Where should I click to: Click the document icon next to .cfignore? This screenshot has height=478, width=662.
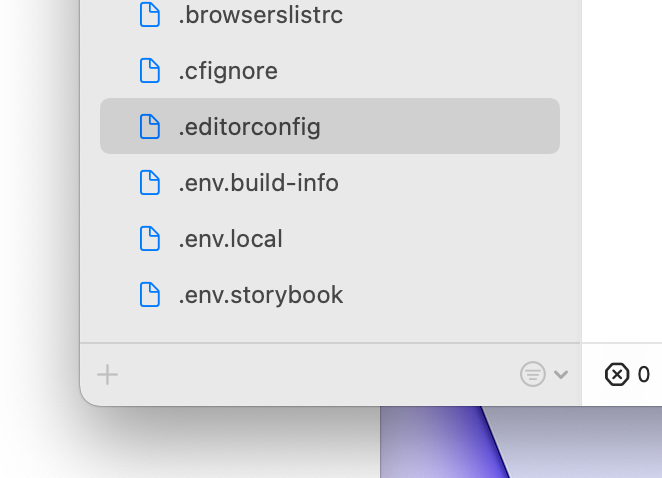[149, 71]
